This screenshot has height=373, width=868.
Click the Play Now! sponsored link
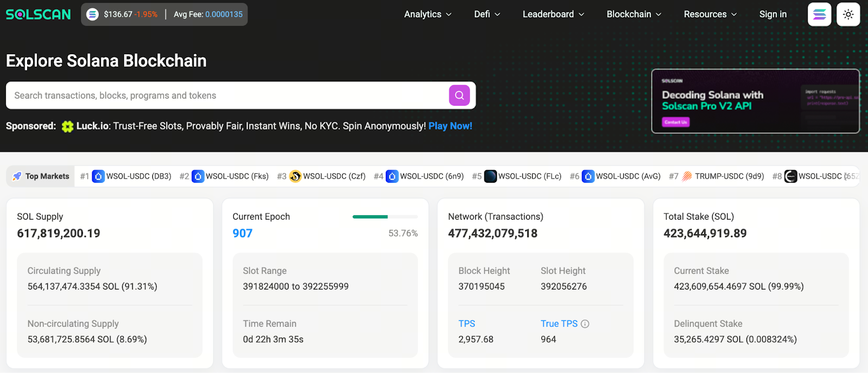450,126
